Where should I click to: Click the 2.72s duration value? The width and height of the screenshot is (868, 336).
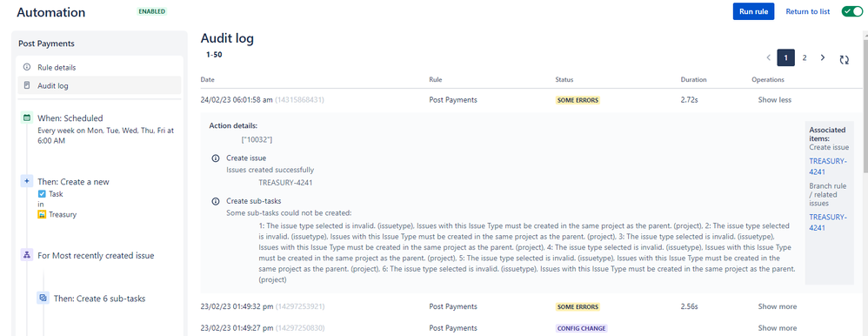coord(689,100)
